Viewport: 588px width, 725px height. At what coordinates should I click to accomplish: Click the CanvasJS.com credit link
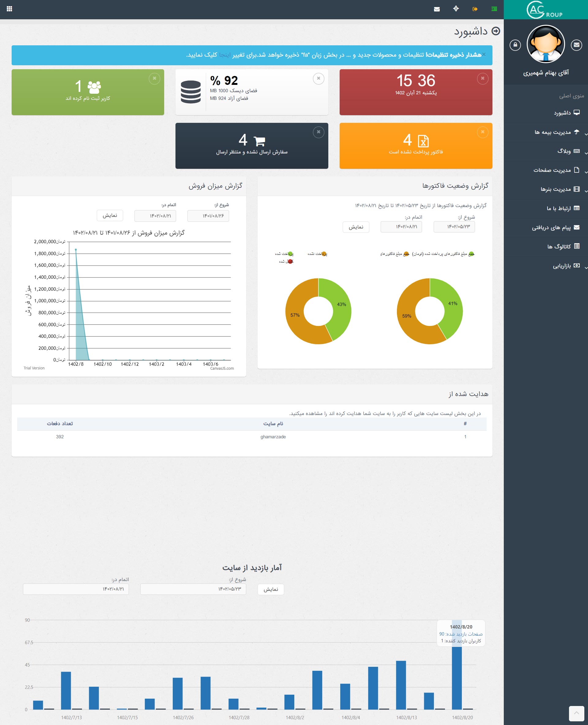(222, 368)
